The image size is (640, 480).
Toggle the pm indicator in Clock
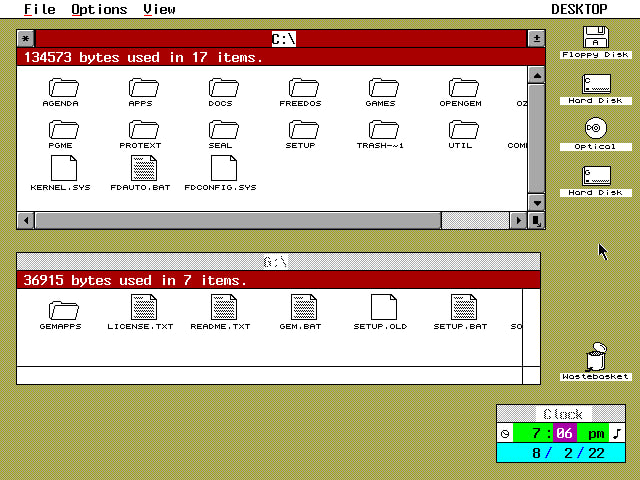[x=595, y=433]
